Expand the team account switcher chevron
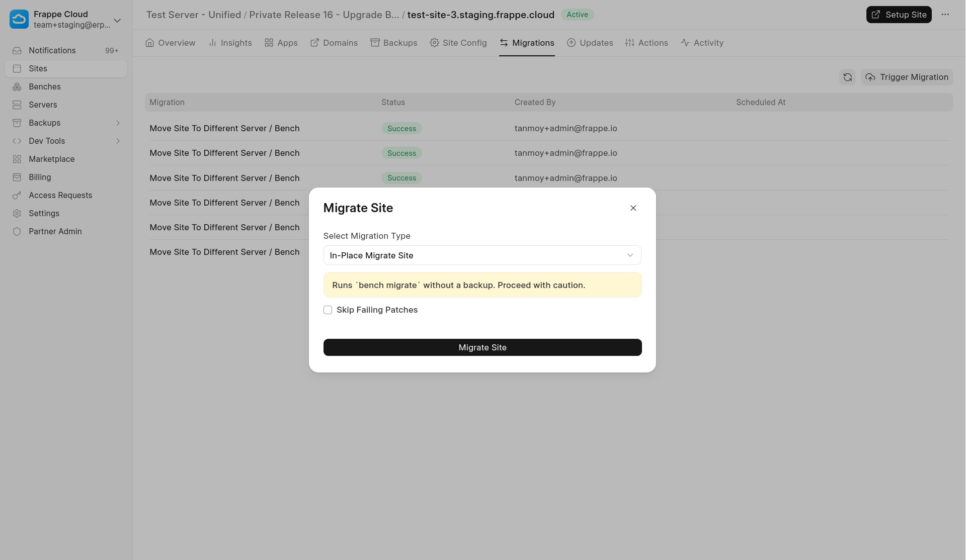966x560 pixels. [x=117, y=20]
